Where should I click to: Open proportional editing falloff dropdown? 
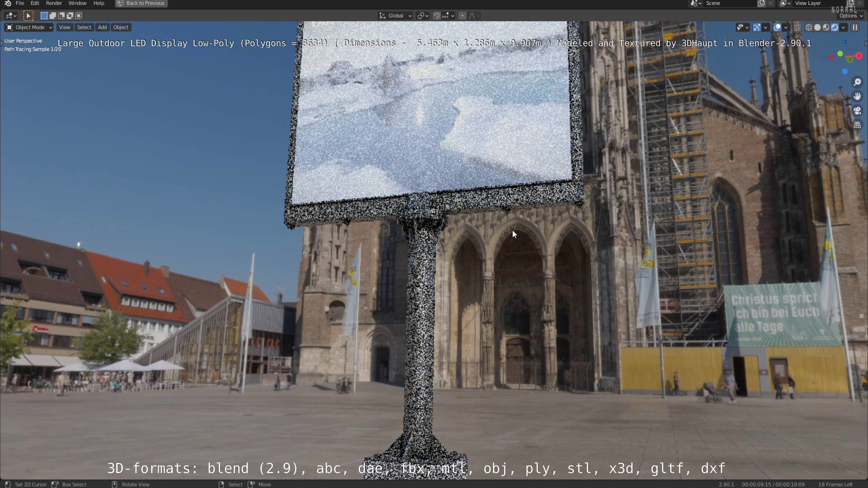[474, 16]
